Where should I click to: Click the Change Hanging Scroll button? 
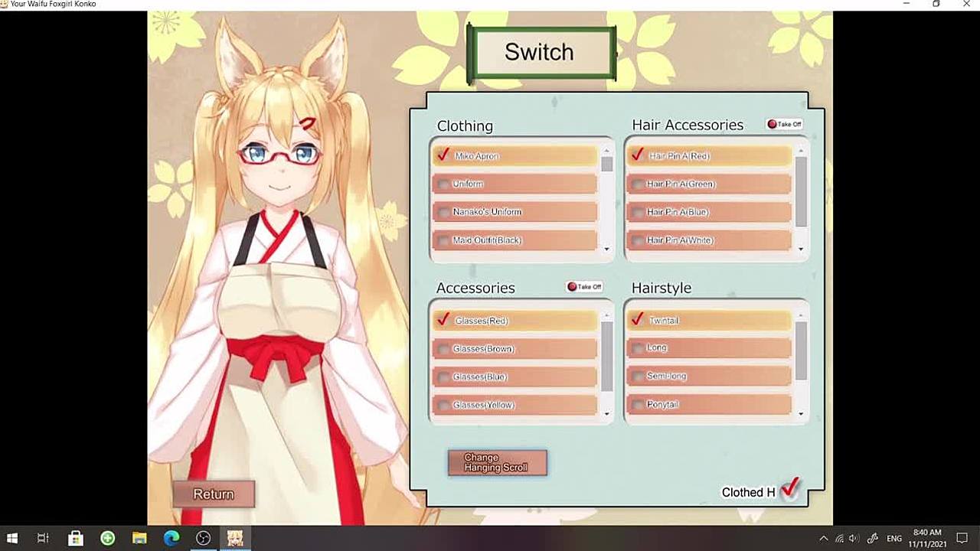pyautogui.click(x=497, y=462)
